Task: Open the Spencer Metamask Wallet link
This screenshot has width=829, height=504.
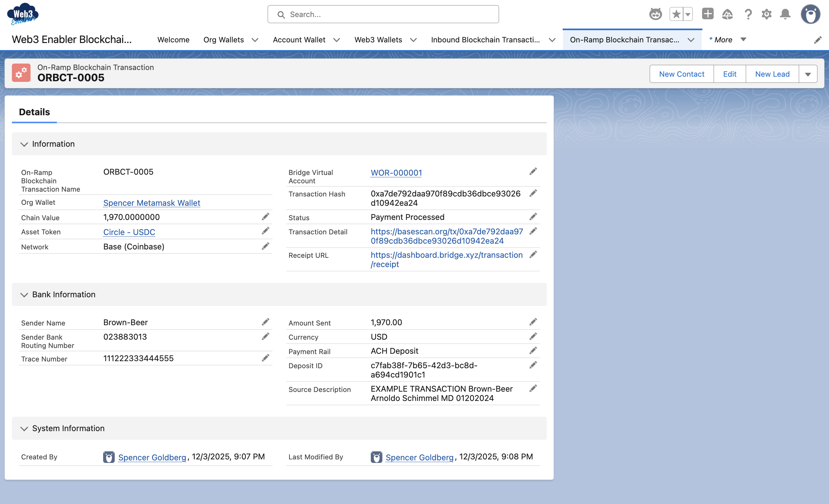Action: coord(151,203)
